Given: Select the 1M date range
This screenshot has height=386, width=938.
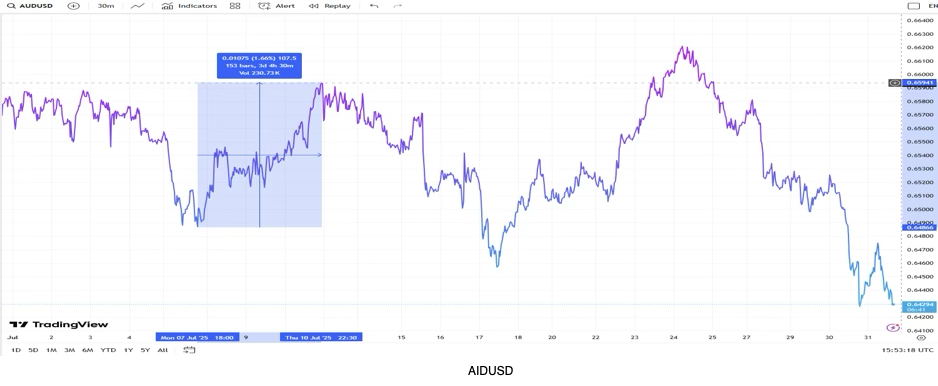Looking at the screenshot, I should click(x=51, y=350).
